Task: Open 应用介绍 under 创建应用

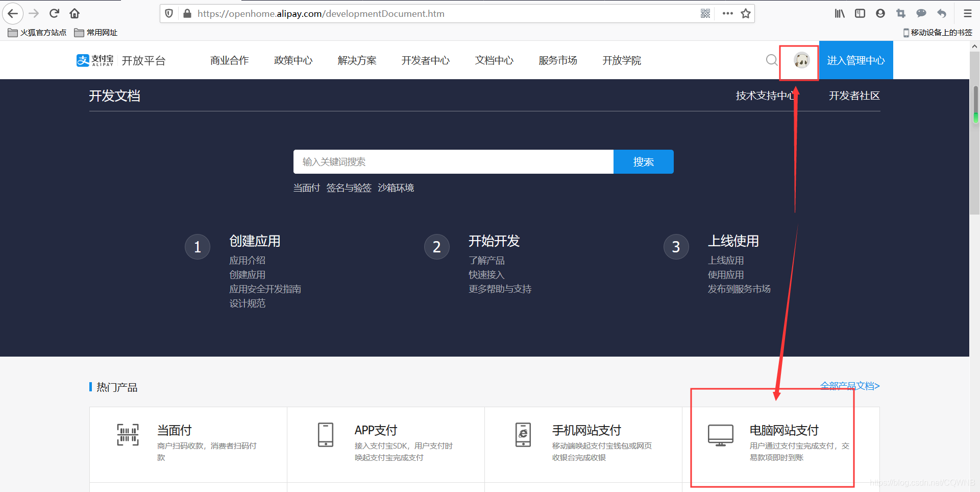Action: 248,261
